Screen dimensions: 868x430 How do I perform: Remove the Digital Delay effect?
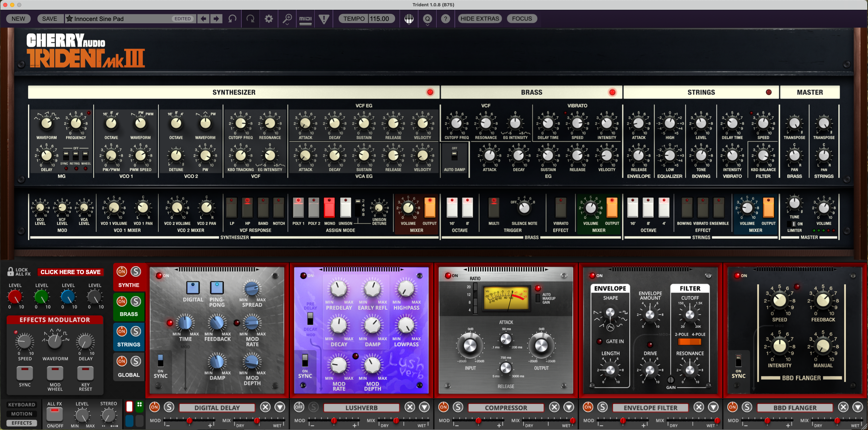(x=265, y=407)
